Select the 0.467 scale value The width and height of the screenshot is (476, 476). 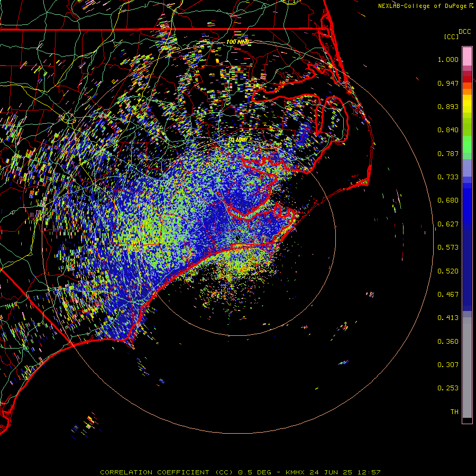click(x=448, y=295)
